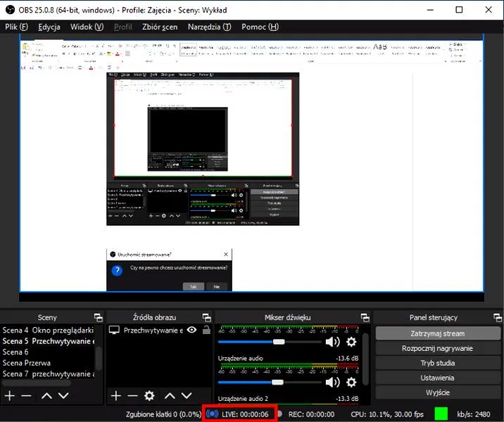Viewport: 504px width, 422px height.
Task: Click the OBS logo in title bar
Action: (10, 10)
